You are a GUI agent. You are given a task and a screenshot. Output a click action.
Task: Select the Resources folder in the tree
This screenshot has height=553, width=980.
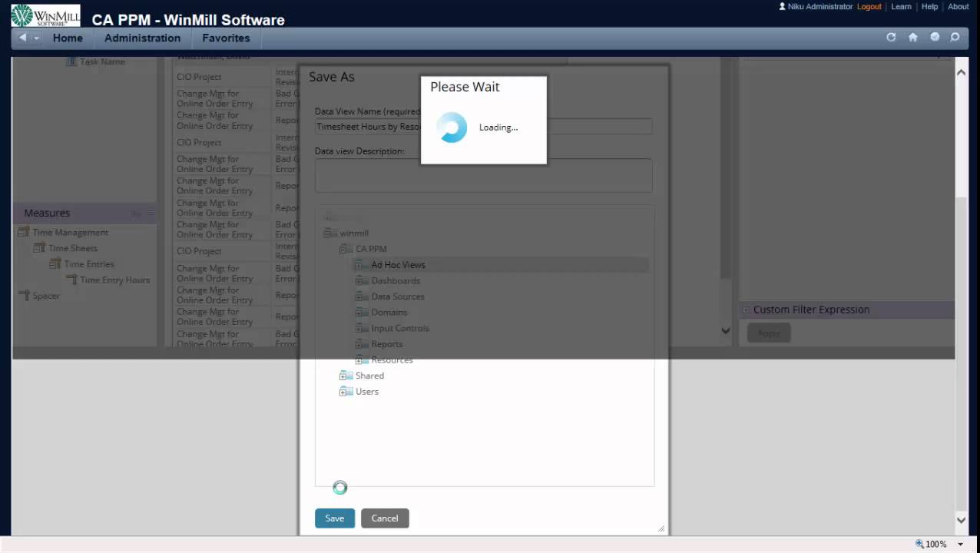(392, 360)
